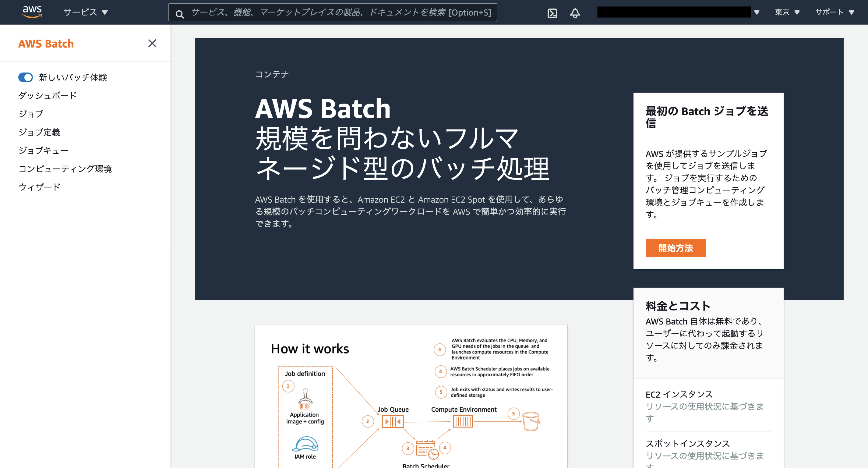868x468 pixels.
Task: Click the AWS Batch sidebar title link
Action: click(46, 44)
